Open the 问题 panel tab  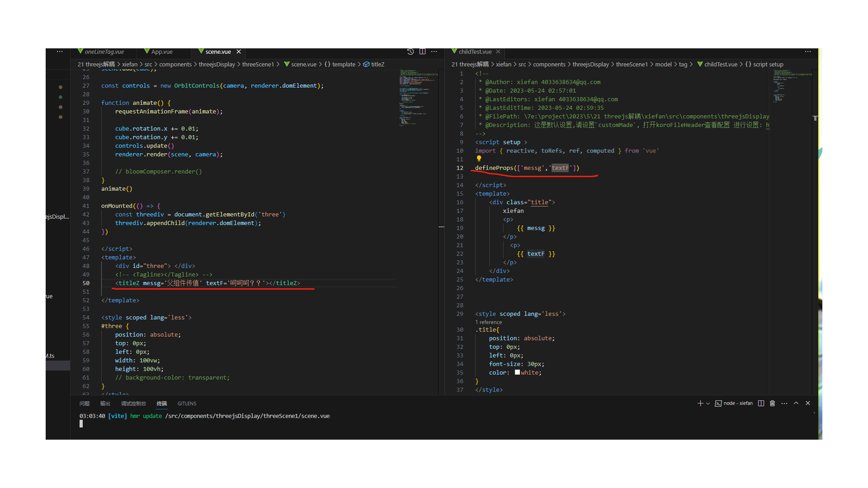point(85,404)
